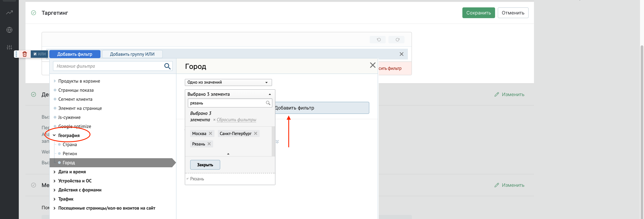Expand the Устройства и ОС node
This screenshot has width=644, height=219.
pyautogui.click(x=54, y=181)
